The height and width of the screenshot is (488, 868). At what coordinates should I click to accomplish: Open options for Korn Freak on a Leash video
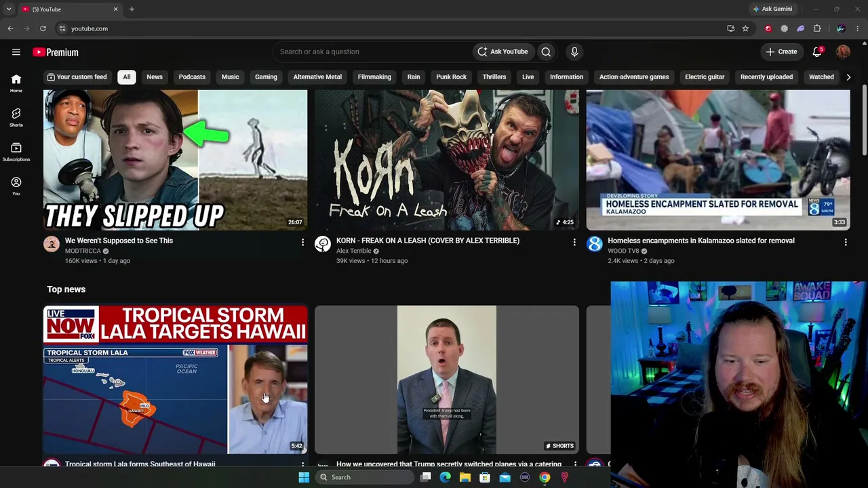[x=574, y=242]
